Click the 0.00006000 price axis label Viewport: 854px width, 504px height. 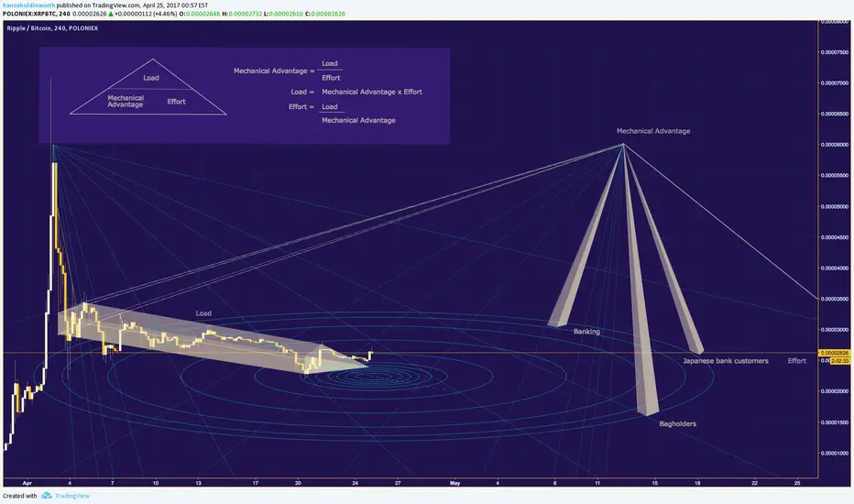click(x=835, y=145)
